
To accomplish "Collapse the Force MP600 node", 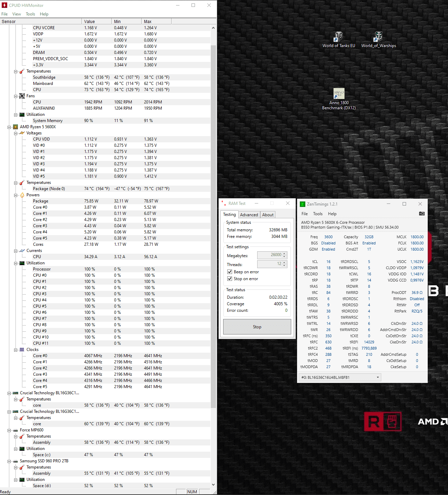I will pyautogui.click(x=9, y=430).
